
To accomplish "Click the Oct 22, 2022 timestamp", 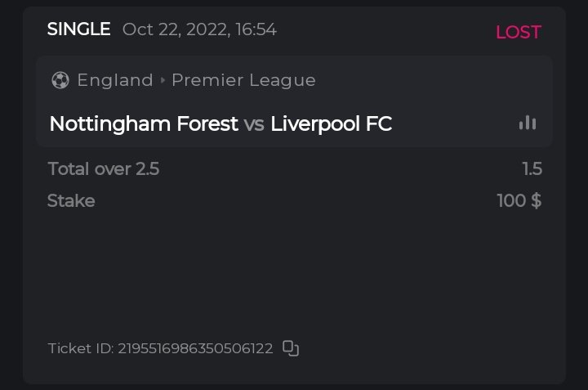I will (199, 29).
